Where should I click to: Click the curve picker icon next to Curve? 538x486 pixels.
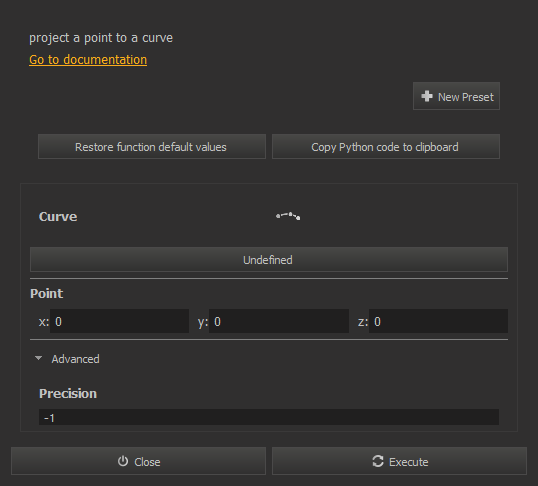click(x=288, y=216)
